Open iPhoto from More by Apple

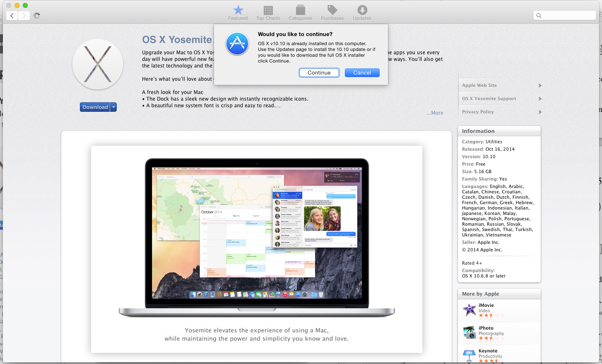pyautogui.click(x=486, y=328)
